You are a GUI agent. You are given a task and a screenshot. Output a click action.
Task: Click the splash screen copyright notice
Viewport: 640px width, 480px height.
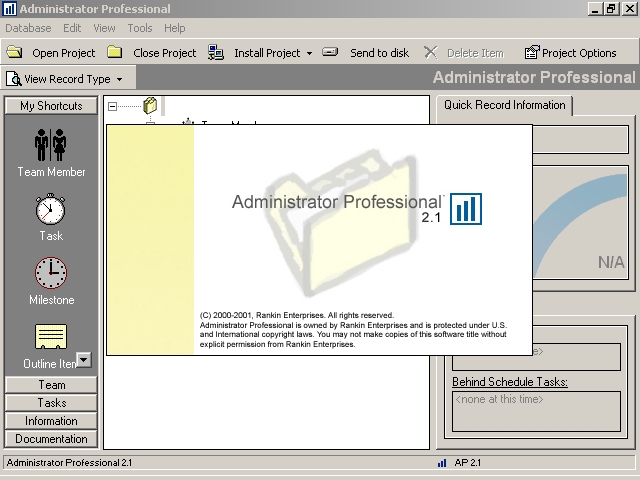pyautogui.click(x=353, y=330)
